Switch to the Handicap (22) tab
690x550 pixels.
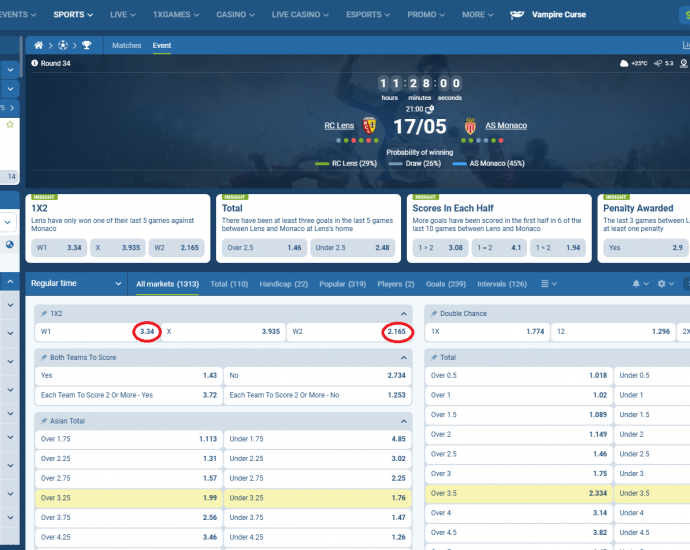[284, 284]
